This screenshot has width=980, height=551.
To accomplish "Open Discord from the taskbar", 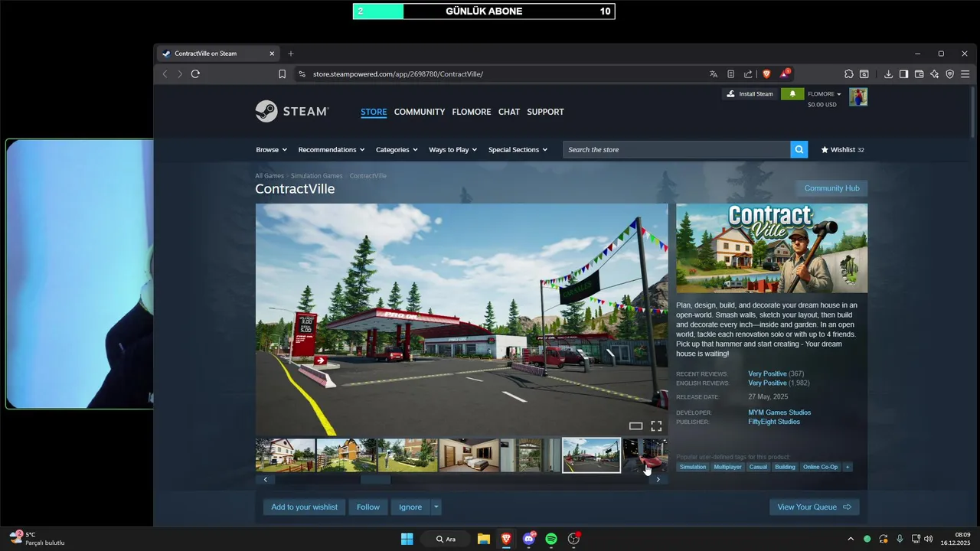I will [528, 539].
